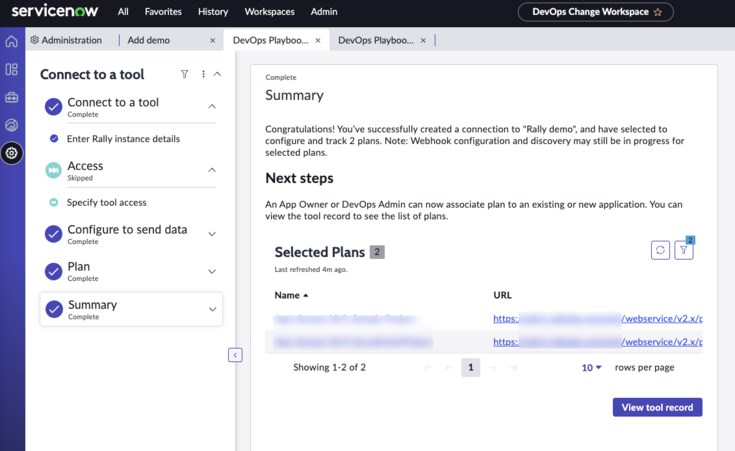
Task: Open Enter Rally instance details step
Action: tap(123, 139)
